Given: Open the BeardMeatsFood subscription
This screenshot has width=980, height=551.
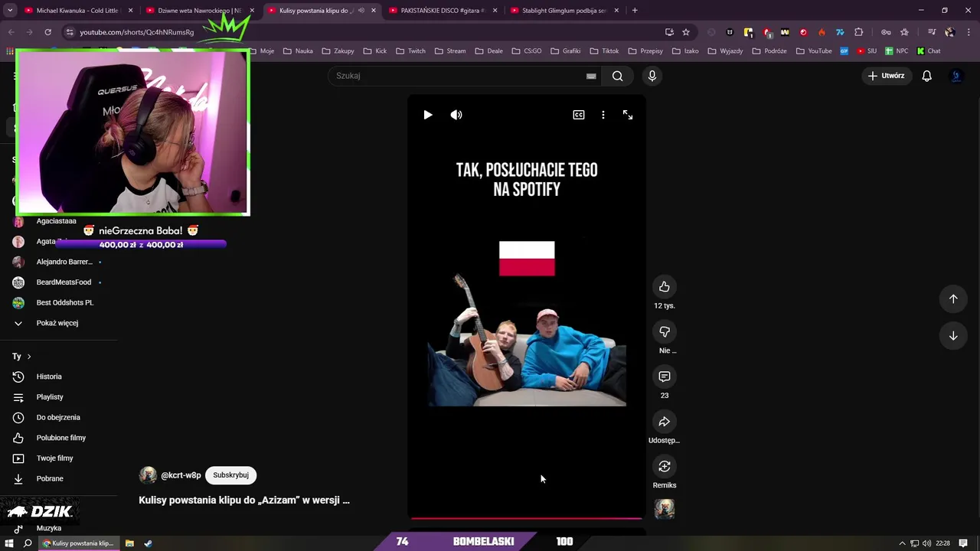Looking at the screenshot, I should [64, 282].
